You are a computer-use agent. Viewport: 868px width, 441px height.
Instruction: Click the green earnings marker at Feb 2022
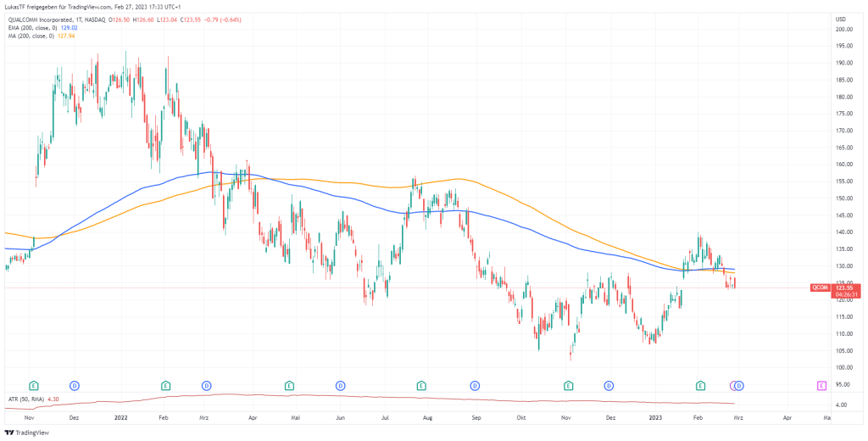pos(166,386)
